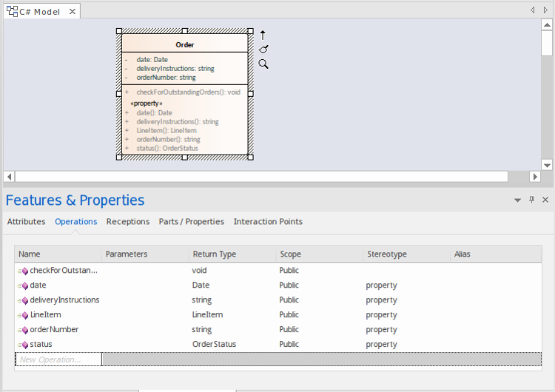Click the diagram vertical scrollbar down arrow

pyautogui.click(x=547, y=165)
